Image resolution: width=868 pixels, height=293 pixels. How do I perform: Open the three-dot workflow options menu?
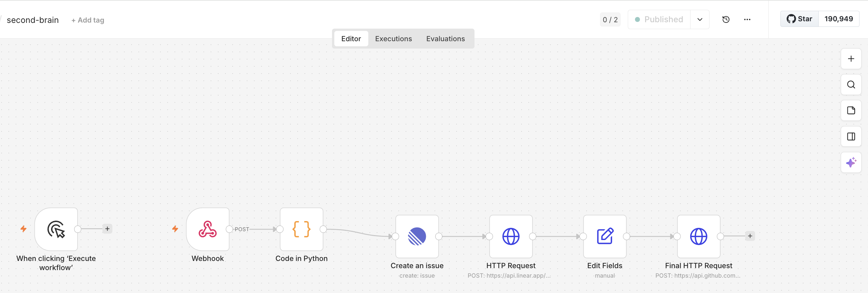[747, 20]
